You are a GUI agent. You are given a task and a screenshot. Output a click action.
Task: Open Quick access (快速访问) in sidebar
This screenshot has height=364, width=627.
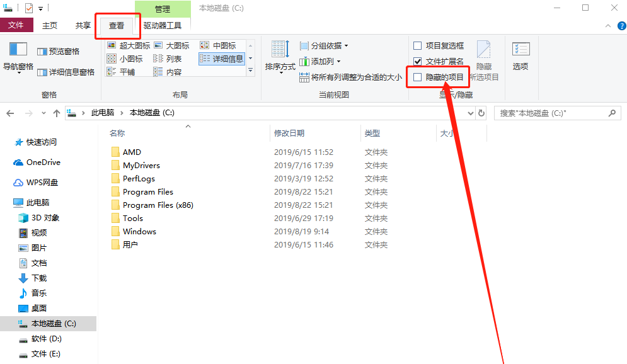(35, 142)
